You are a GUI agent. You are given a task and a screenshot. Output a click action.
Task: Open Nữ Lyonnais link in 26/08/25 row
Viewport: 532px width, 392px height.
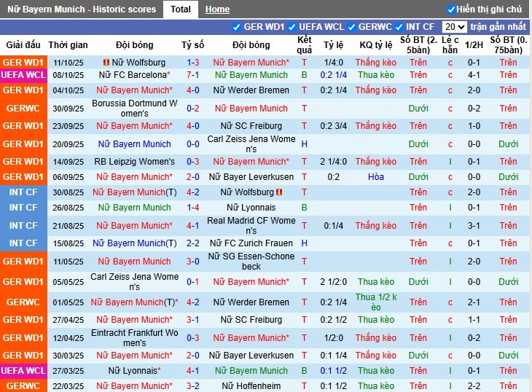point(251,208)
